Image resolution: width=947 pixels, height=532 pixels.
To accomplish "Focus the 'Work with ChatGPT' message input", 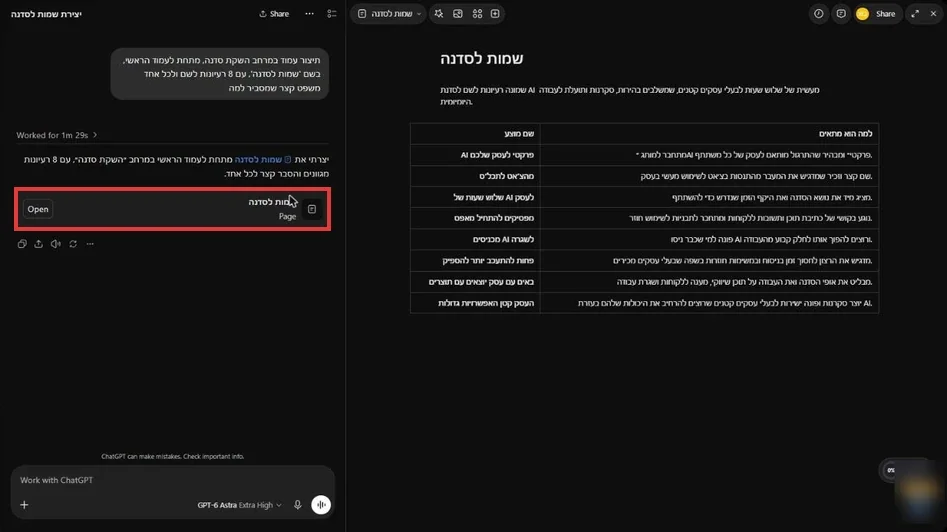I will (173, 480).
